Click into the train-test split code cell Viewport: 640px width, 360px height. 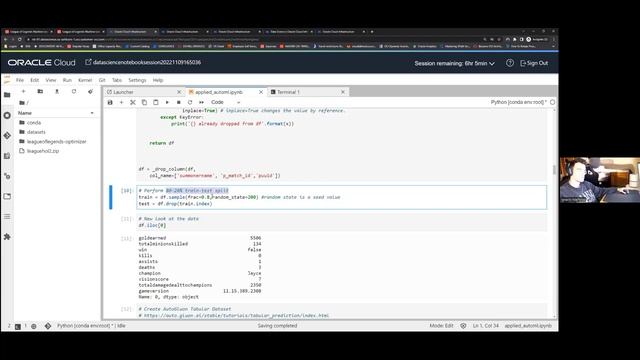tap(342, 197)
